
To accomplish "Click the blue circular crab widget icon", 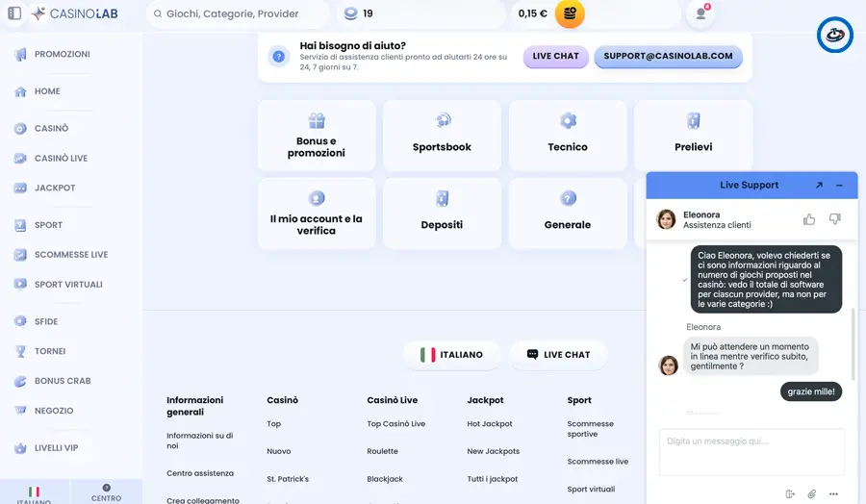I will tap(834, 35).
